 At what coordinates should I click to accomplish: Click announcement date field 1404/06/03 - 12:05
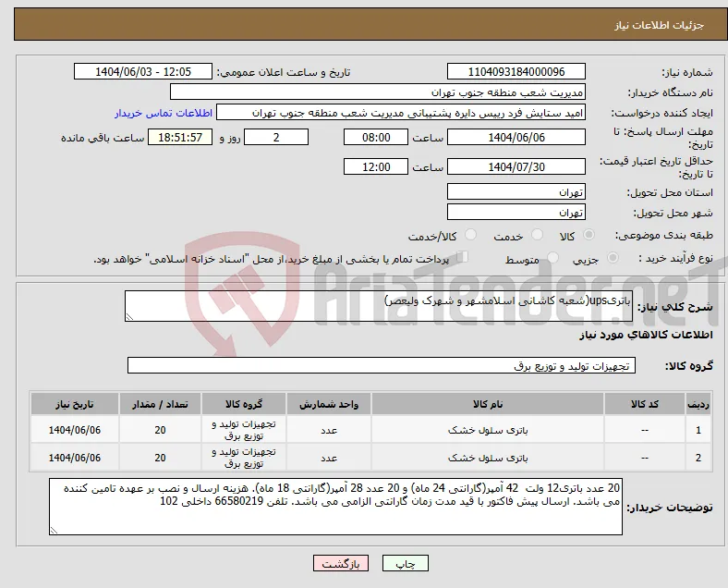click(143, 71)
